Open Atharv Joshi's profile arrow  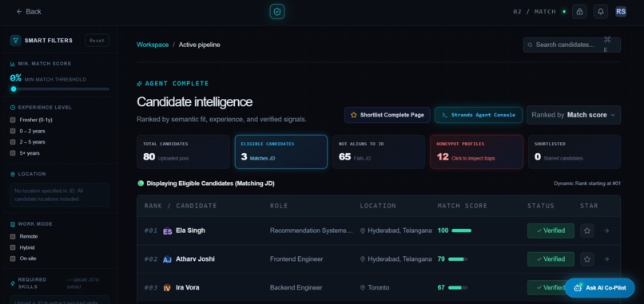pos(606,259)
